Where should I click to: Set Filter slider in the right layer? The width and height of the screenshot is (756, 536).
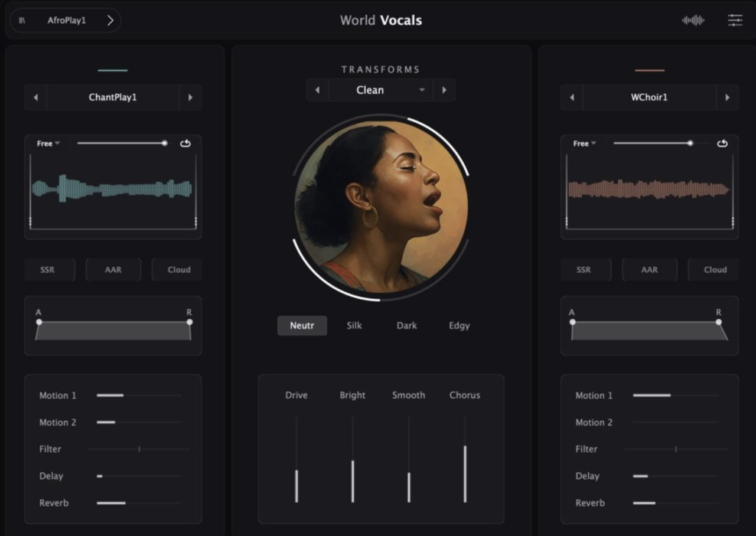(x=676, y=449)
